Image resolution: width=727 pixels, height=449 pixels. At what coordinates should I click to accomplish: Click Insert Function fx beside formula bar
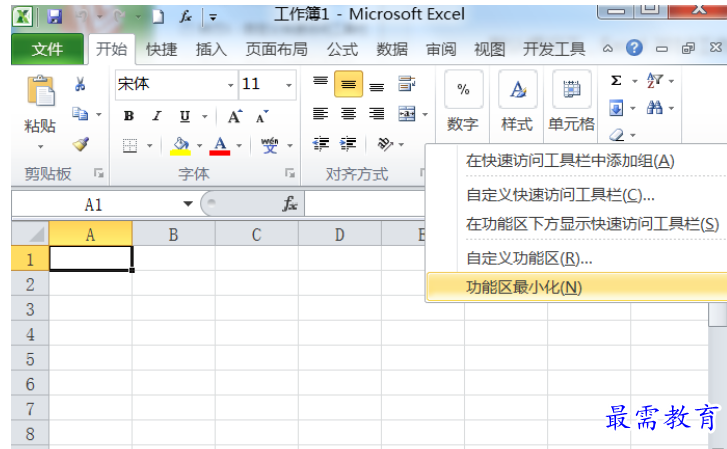(x=290, y=204)
